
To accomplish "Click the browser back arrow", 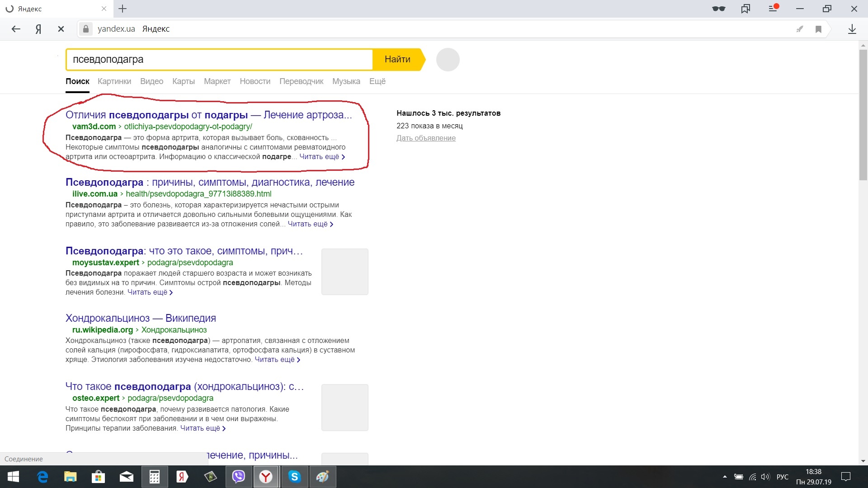I will [x=16, y=29].
